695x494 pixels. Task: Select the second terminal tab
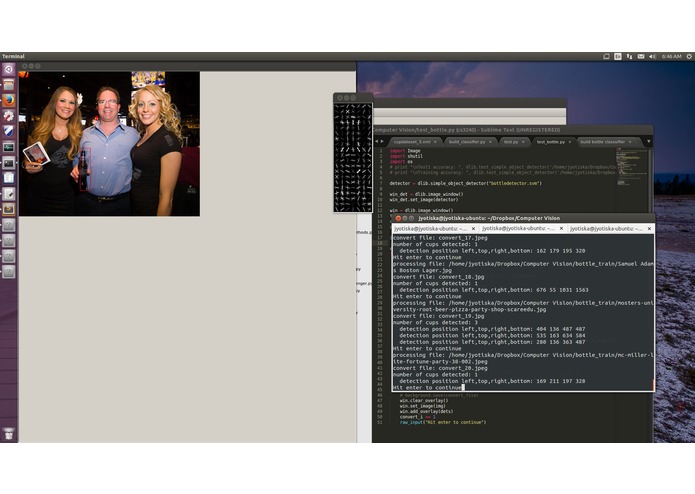click(523, 229)
